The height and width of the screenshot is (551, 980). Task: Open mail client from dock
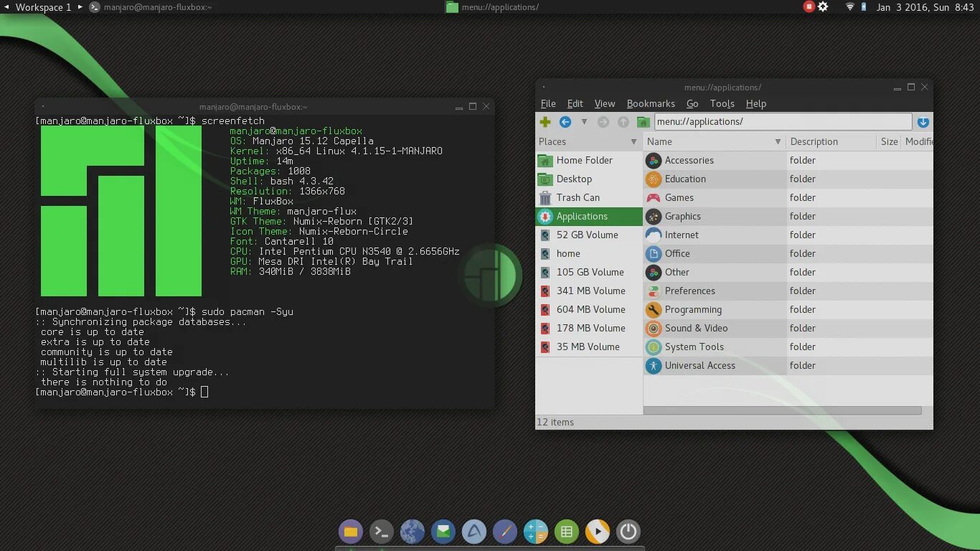point(443,532)
